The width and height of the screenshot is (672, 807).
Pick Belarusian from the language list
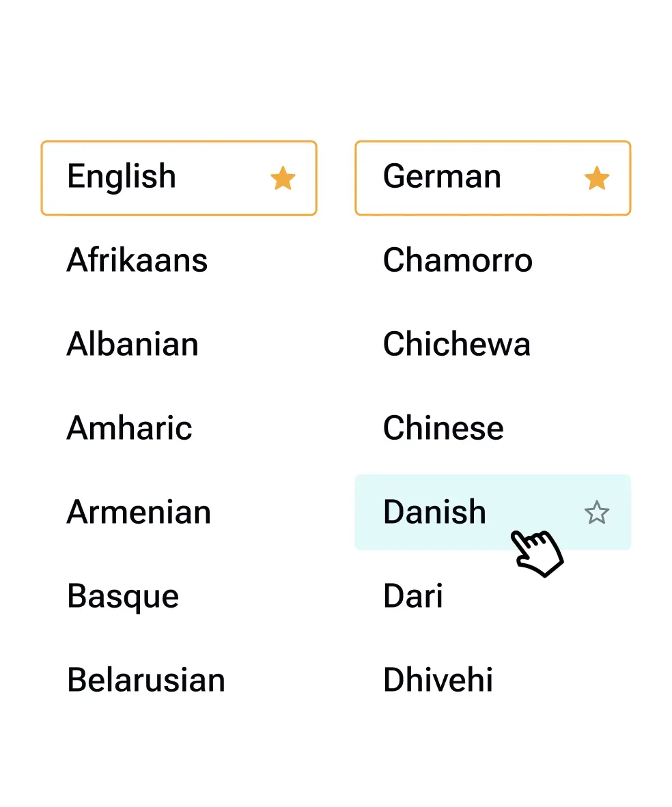click(146, 681)
